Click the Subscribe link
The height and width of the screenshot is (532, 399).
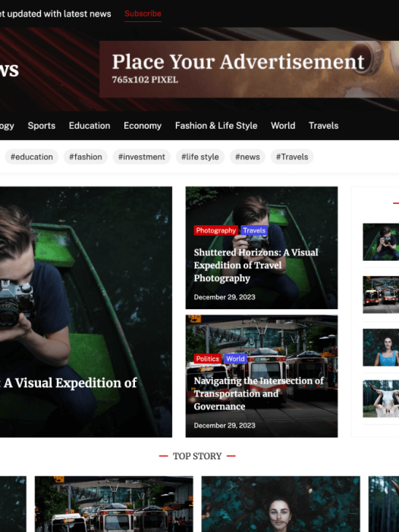143,14
